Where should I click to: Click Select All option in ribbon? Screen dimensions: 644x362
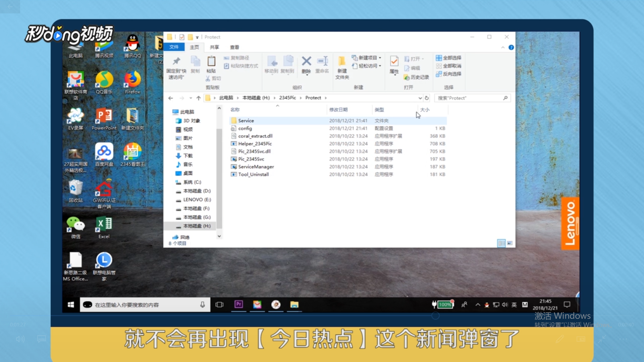click(448, 58)
